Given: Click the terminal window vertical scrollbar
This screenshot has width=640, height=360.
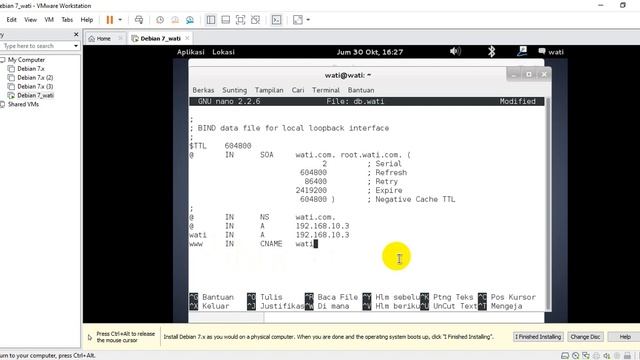Looking at the screenshot, I should [548, 204].
